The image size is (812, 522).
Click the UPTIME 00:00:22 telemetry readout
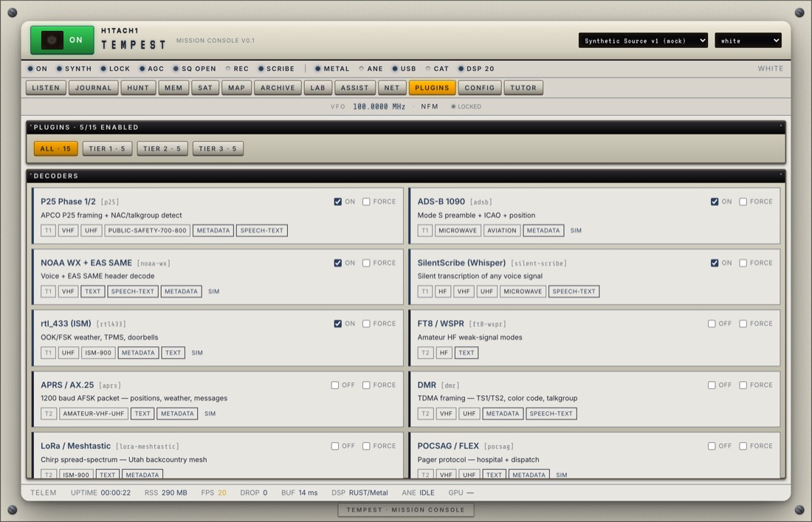click(100, 493)
